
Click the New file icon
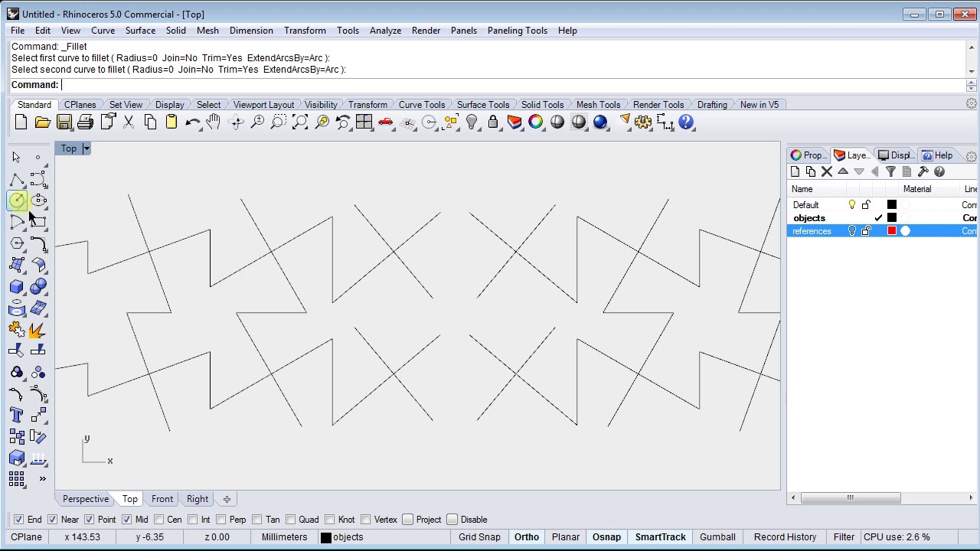coord(21,122)
